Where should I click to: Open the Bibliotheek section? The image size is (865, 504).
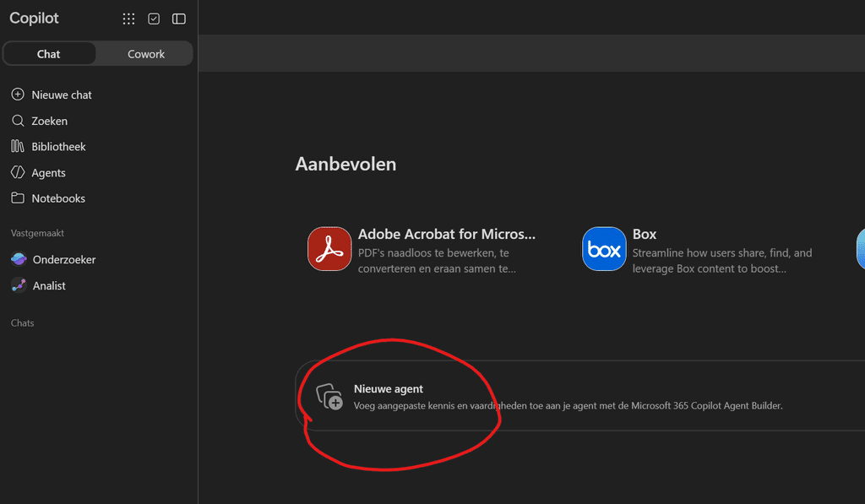(58, 147)
